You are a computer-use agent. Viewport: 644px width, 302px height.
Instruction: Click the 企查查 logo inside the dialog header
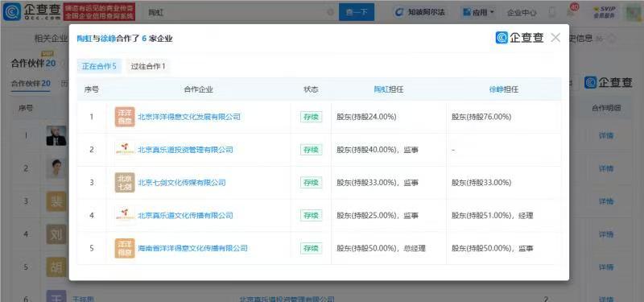pyautogui.click(x=519, y=38)
